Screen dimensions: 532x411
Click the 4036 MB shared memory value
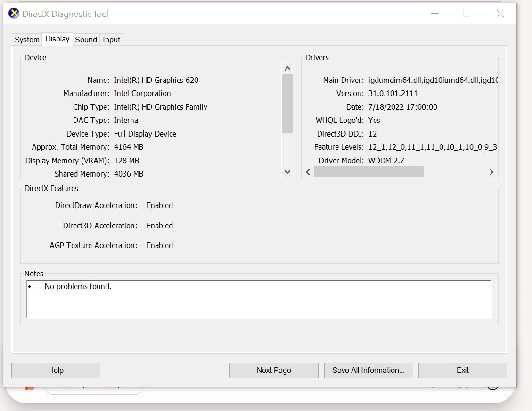click(129, 174)
